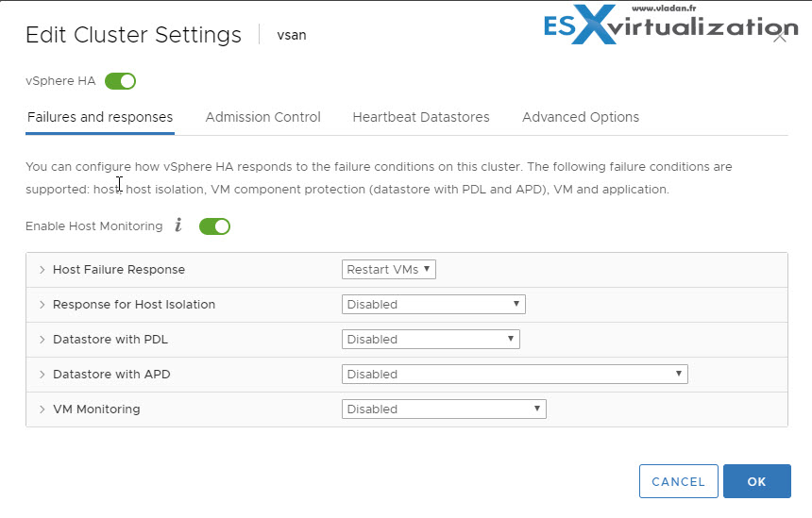The height and width of the screenshot is (518, 812).
Task: Click the Host Failure Response label
Action: pos(119,270)
